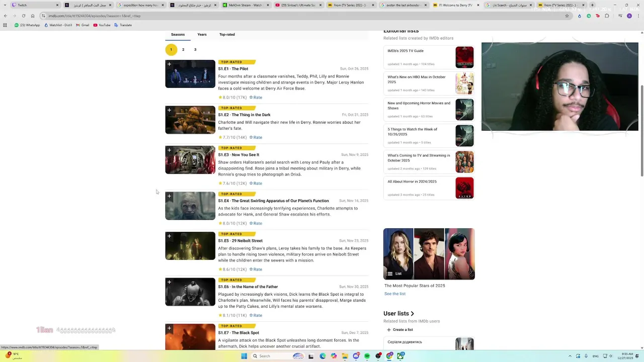The height and width of the screenshot is (362, 644).
Task: Rate episode S1.E3 Now You See It
Action: tap(256, 184)
